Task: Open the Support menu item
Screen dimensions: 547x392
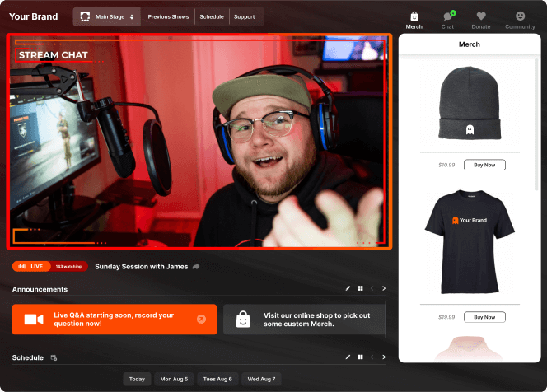Action: (244, 16)
